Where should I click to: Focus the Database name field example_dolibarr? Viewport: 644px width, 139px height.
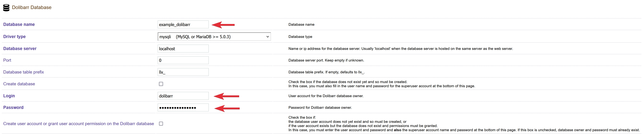point(183,24)
